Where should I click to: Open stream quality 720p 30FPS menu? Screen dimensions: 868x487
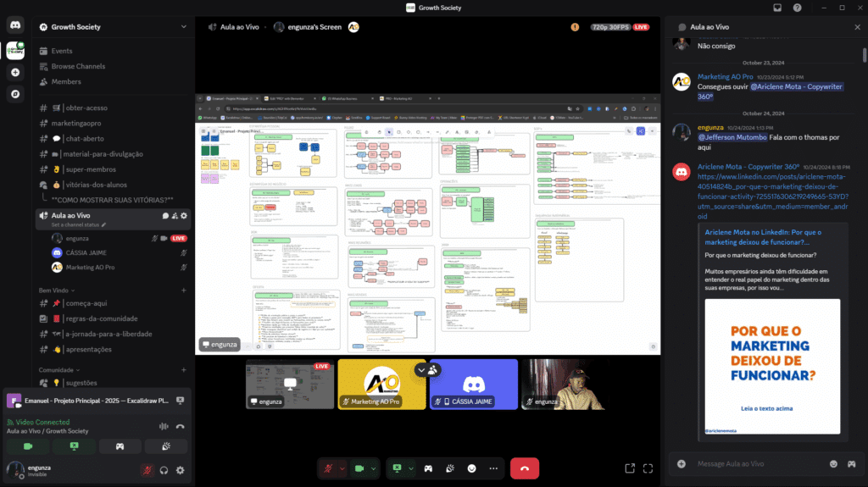pos(610,27)
